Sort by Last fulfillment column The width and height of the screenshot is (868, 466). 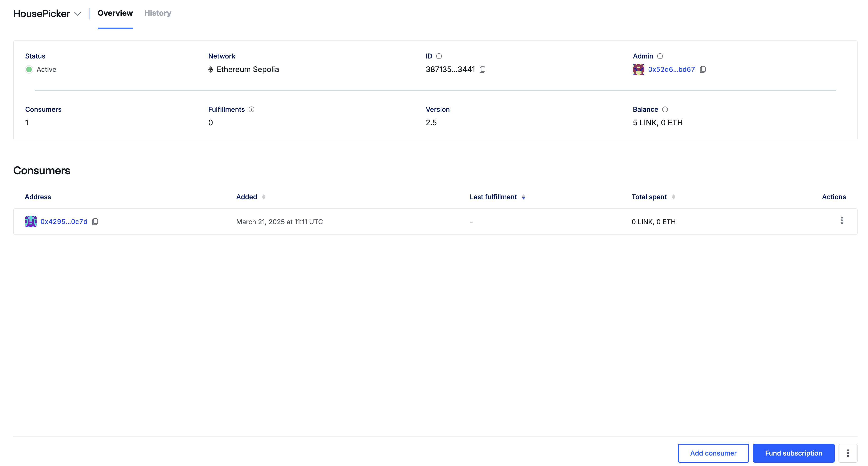pos(523,197)
